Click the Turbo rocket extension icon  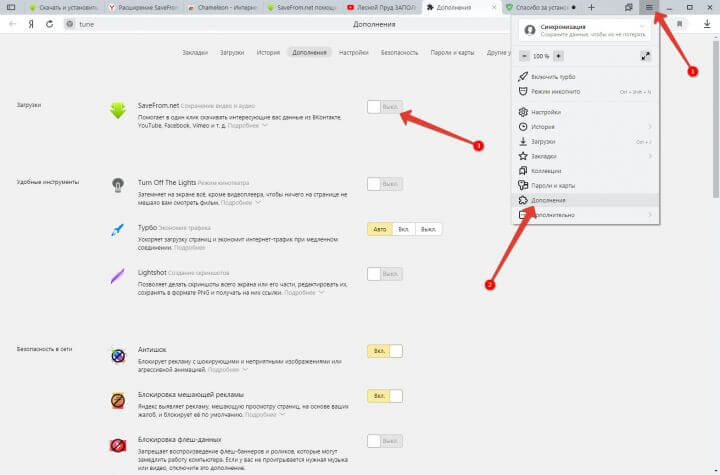(x=118, y=230)
